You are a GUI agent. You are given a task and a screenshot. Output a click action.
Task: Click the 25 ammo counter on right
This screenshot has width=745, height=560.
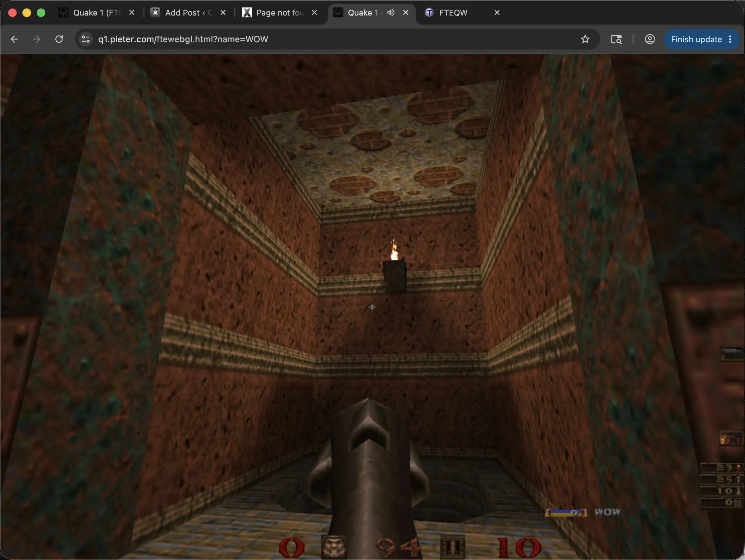pos(721,479)
